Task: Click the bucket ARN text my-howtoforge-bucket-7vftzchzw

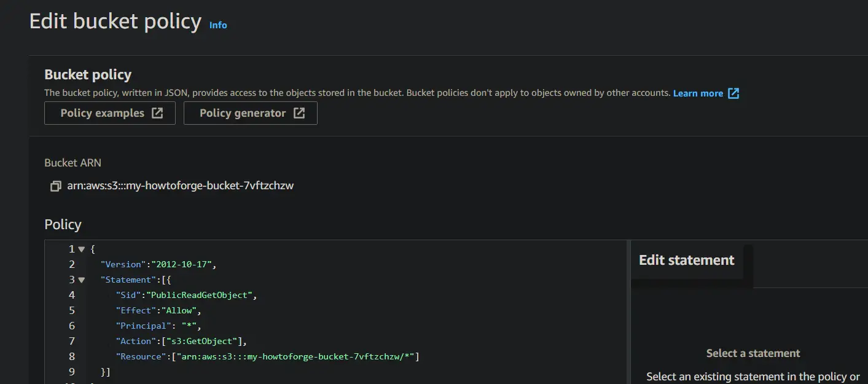Action: (x=181, y=186)
